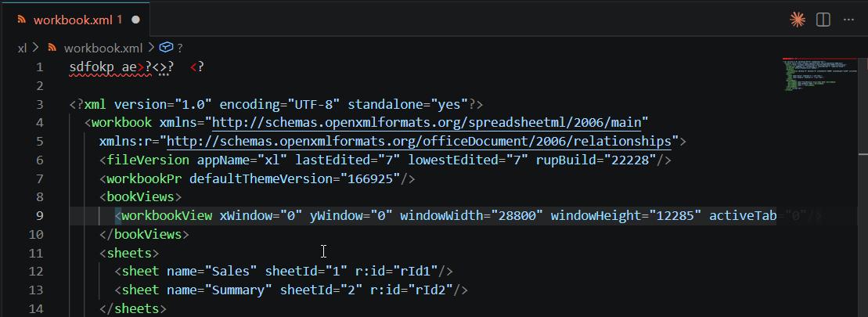This screenshot has width=868, height=317.
Task: Click the opening "bookViews" tag
Action: click(x=141, y=197)
